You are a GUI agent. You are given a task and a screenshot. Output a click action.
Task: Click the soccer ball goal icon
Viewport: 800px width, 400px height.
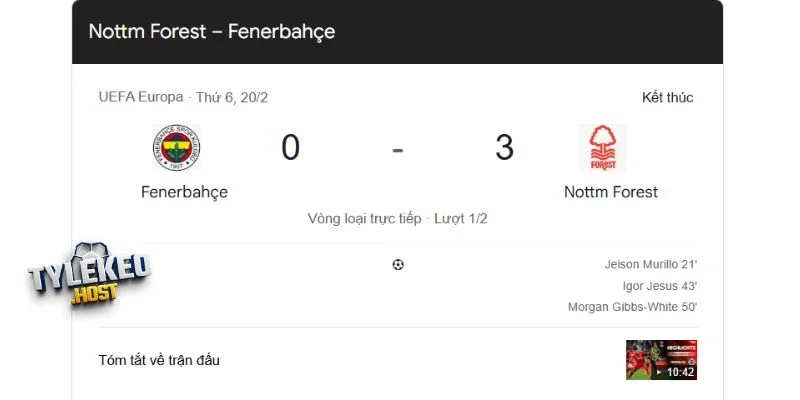click(x=398, y=265)
